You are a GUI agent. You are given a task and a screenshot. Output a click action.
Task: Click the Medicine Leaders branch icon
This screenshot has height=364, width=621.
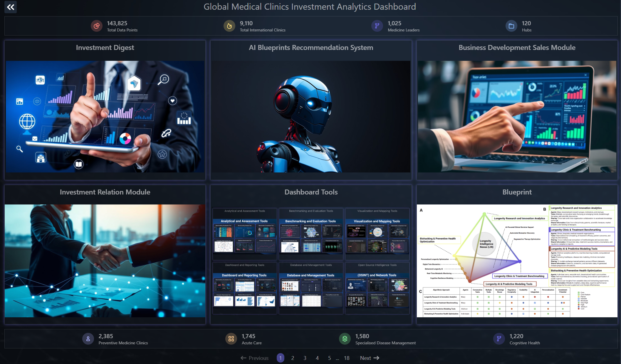coord(377,26)
